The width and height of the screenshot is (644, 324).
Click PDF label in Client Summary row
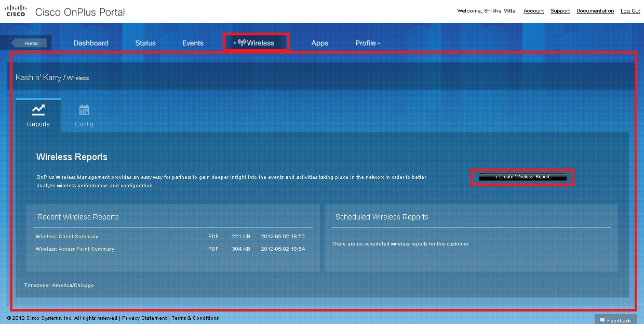click(x=213, y=237)
